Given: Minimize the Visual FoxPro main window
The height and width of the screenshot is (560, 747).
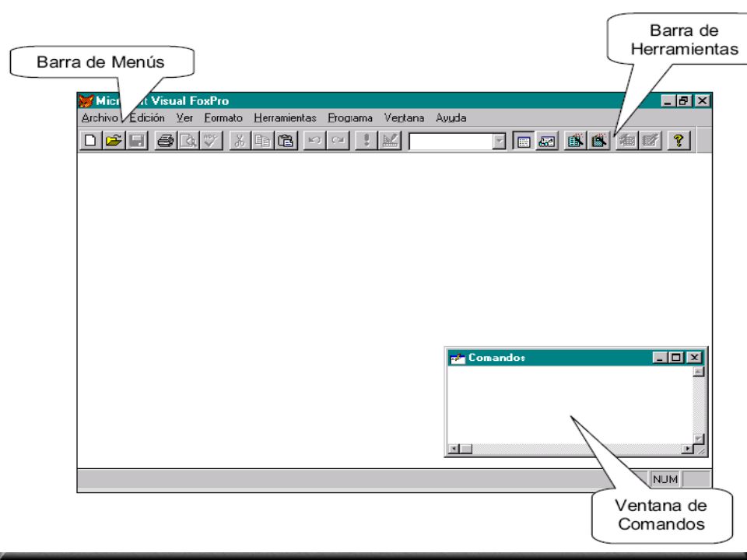Looking at the screenshot, I should pos(668,101).
